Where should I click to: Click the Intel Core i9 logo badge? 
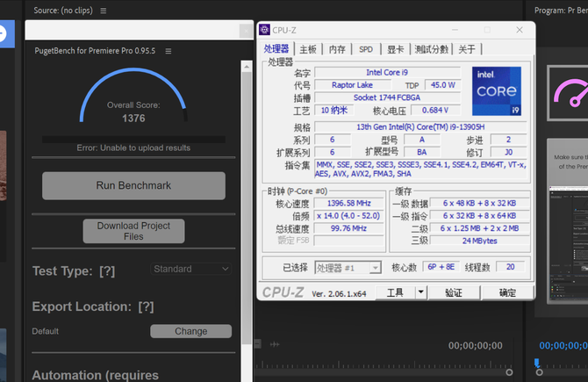tap(497, 90)
